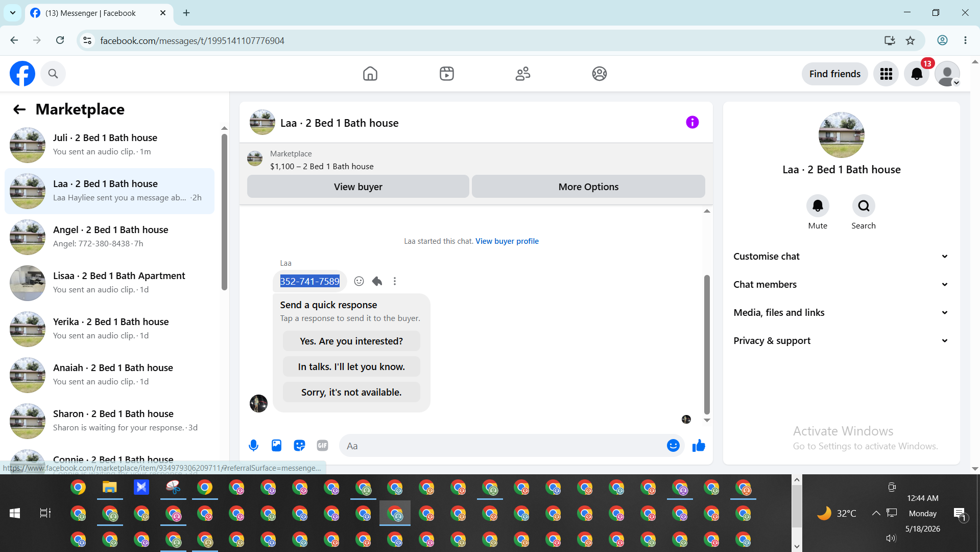Open the notifications bell with 13 badge
Screen dimensions: 980x552
pyautogui.click(x=917, y=74)
